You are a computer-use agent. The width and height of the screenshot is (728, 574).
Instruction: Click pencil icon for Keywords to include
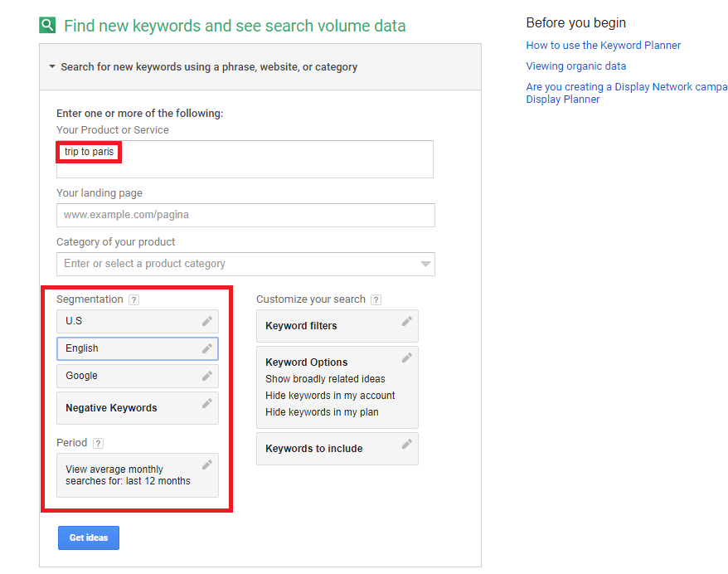[407, 444]
